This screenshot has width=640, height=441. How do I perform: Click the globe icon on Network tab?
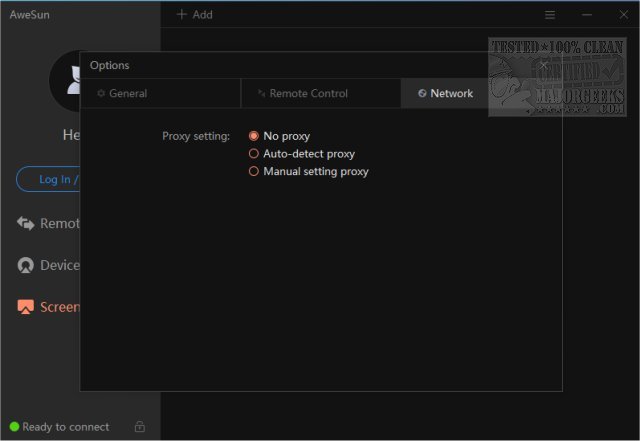coord(422,94)
